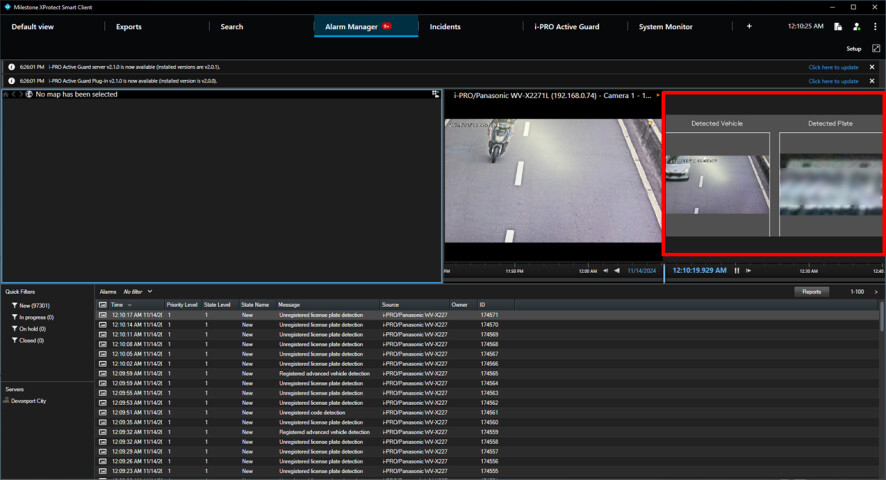
Task: Click the user status icon in top bar
Action: tap(856, 27)
